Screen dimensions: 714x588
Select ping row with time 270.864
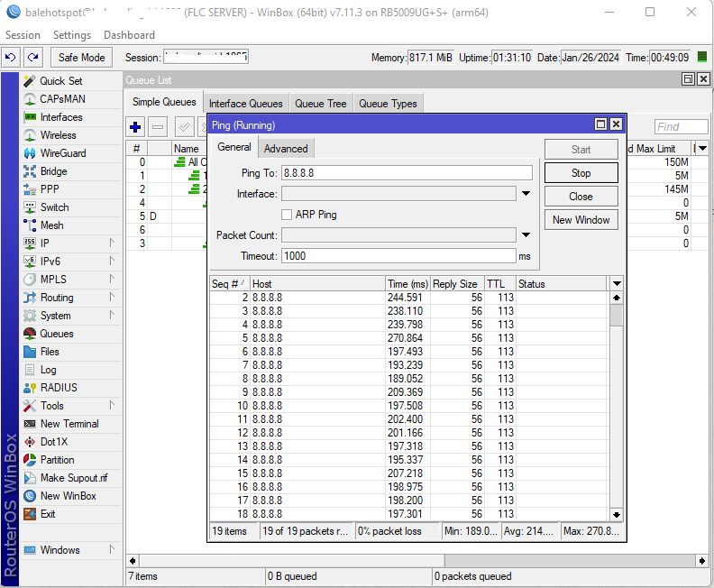[410, 338]
